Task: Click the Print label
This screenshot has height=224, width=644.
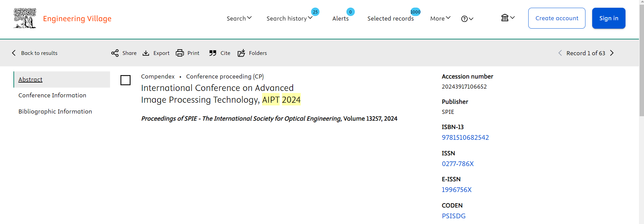Action: [x=193, y=53]
